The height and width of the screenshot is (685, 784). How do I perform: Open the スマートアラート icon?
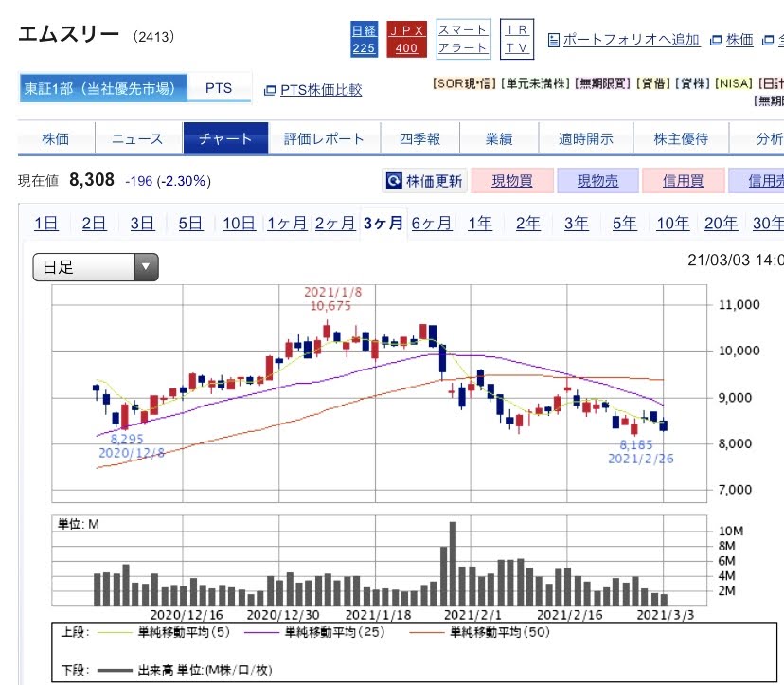pyautogui.click(x=463, y=39)
